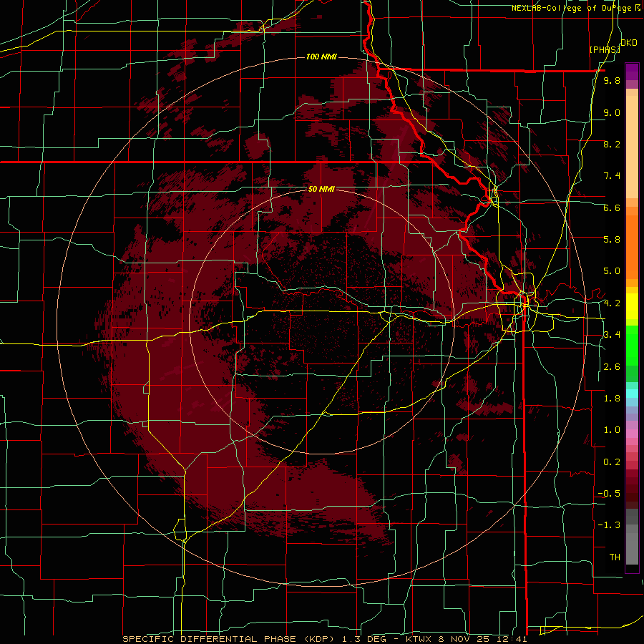Select the peach color band near 8.2
The width and height of the screenshot is (644, 644).
pyautogui.click(x=632, y=147)
